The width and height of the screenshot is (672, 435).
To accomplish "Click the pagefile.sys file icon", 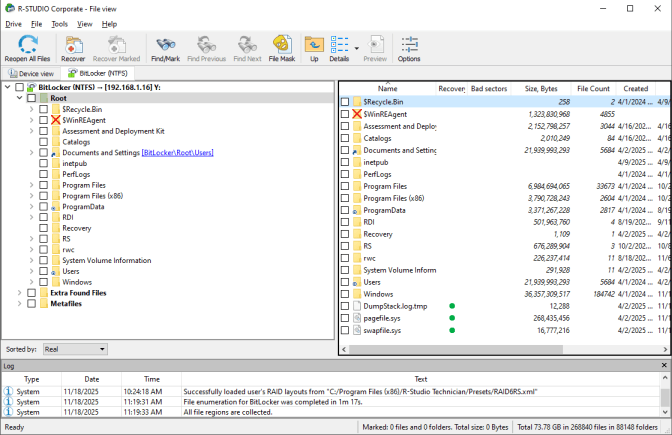I will [357, 318].
